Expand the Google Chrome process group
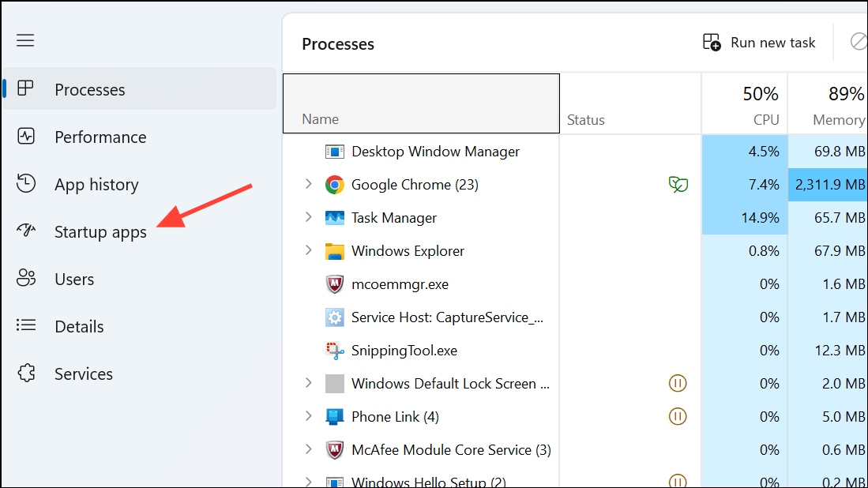This screenshot has height=488, width=868. 308,184
